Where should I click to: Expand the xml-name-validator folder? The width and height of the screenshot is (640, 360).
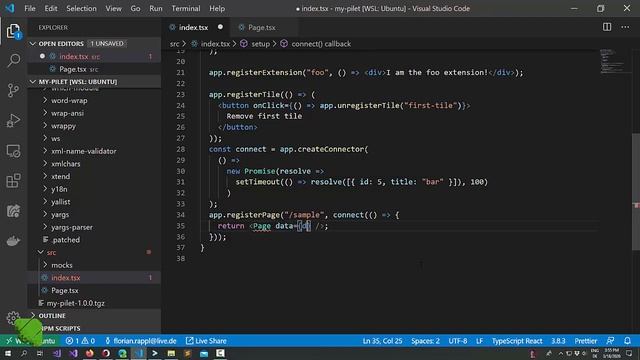84,151
